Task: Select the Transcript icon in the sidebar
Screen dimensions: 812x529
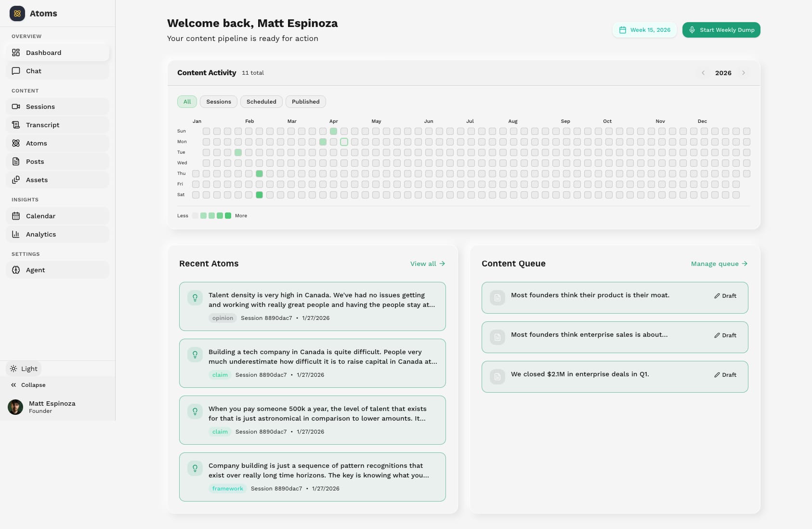Action: pyautogui.click(x=16, y=125)
